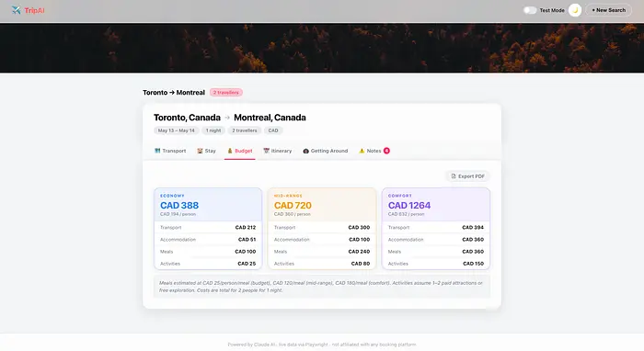Select the Economy CAD 388 total
This screenshot has width=644, height=351.
179,206
